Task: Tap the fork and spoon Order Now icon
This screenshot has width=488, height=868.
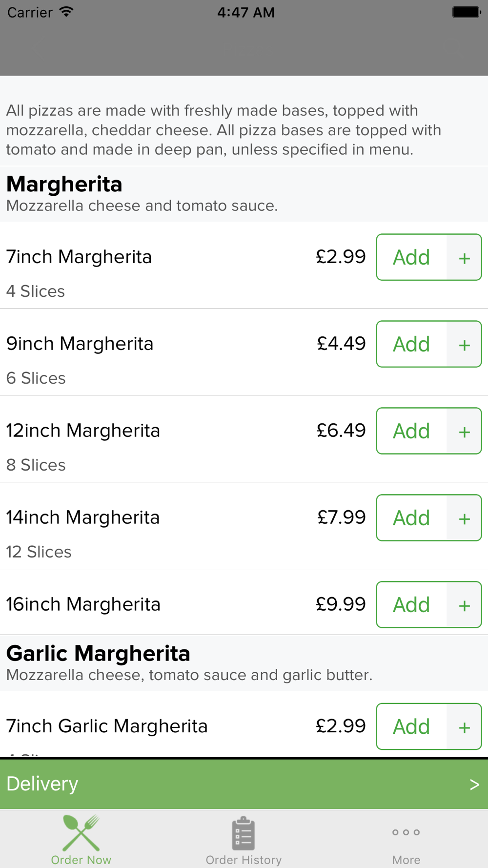Action: pyautogui.click(x=81, y=833)
